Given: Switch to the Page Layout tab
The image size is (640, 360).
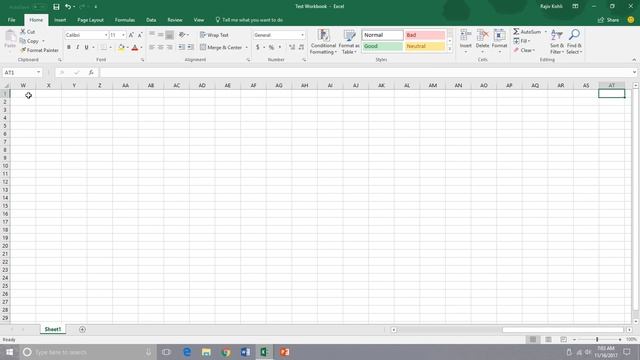Looking at the screenshot, I should [91, 20].
